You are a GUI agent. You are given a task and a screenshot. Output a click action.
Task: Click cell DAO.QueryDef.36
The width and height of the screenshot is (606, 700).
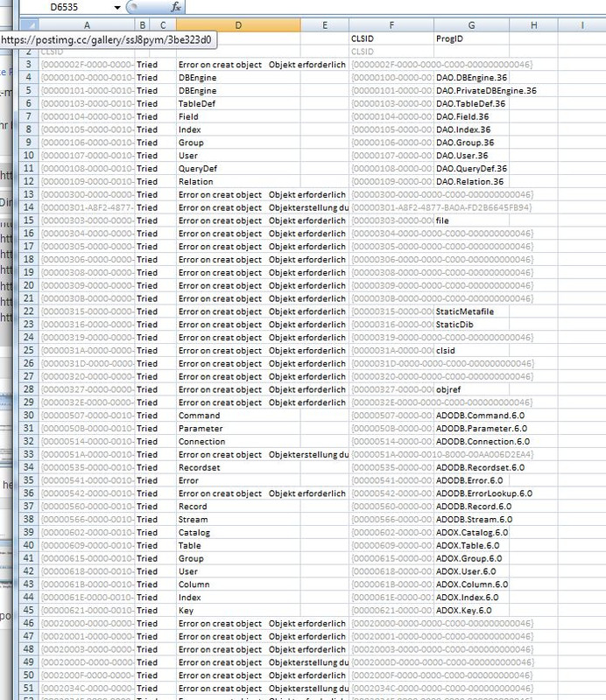[471, 169]
